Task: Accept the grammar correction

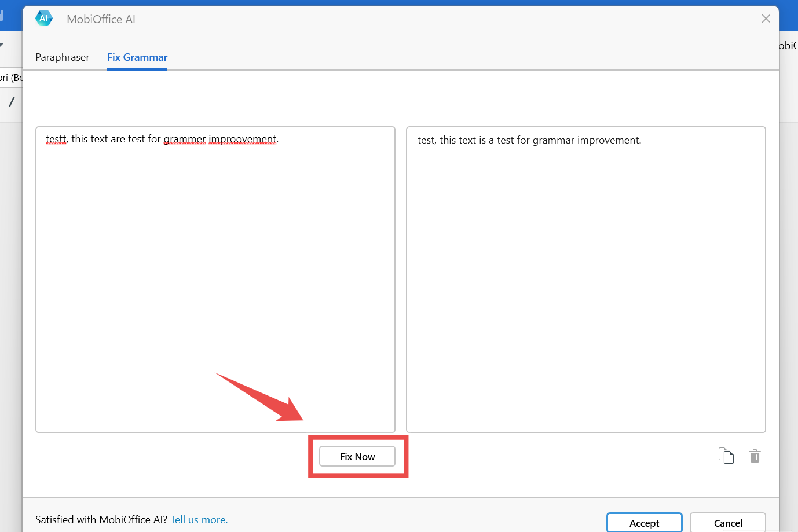Action: [644, 523]
